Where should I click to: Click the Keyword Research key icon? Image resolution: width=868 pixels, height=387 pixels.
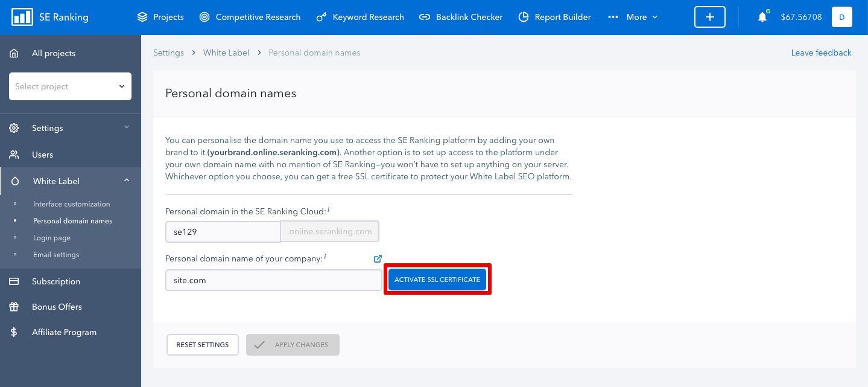pyautogui.click(x=322, y=17)
